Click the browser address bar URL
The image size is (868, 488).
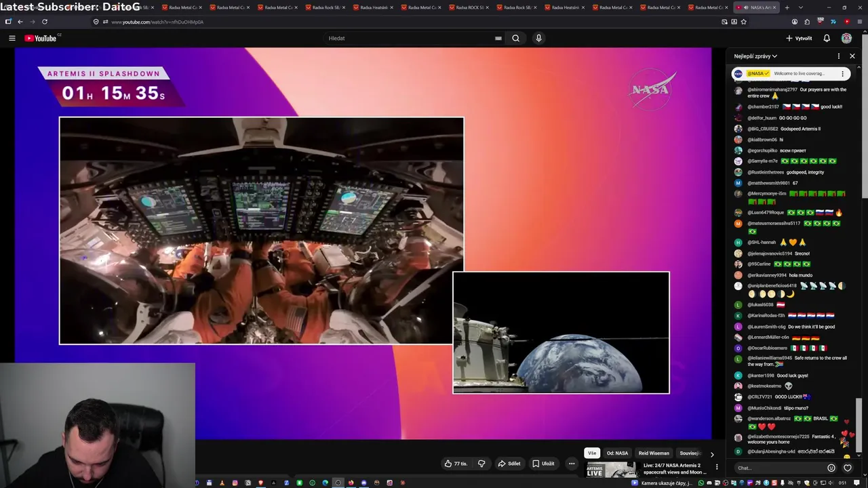pos(157,22)
